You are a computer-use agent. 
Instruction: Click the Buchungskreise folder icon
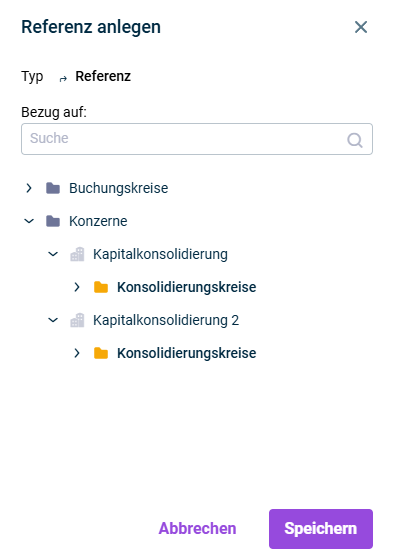pos(53,188)
